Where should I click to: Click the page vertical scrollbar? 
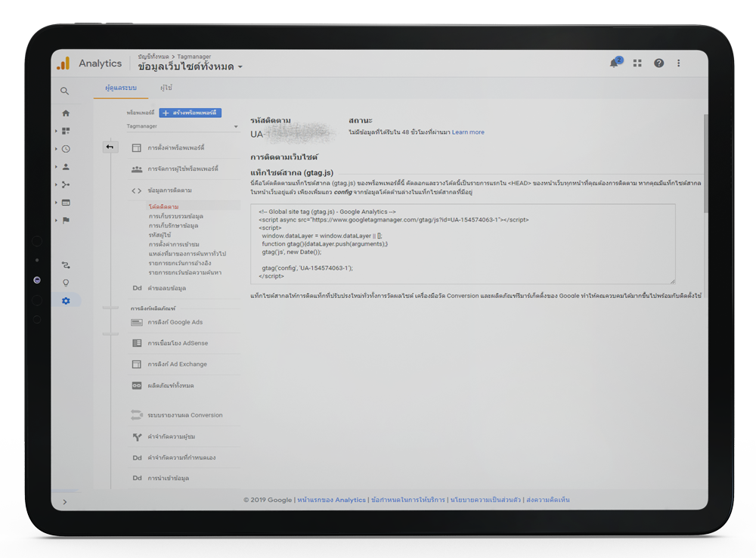pyautogui.click(x=706, y=163)
